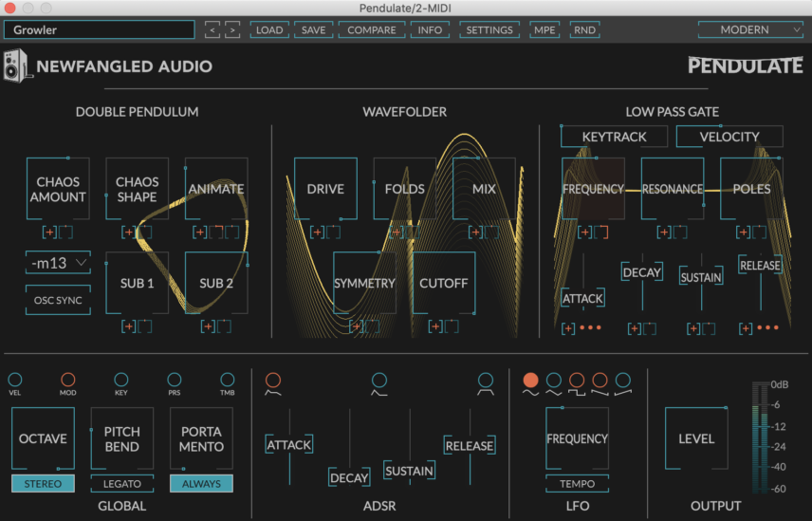Go to next preset arrow
Viewport: 812px width, 521px height.
(x=232, y=30)
